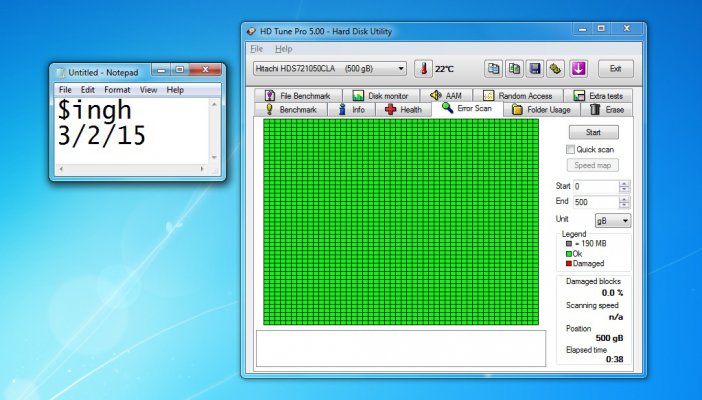Click the Speed map button
Viewport: 702px width, 400px height.
[x=592, y=165]
